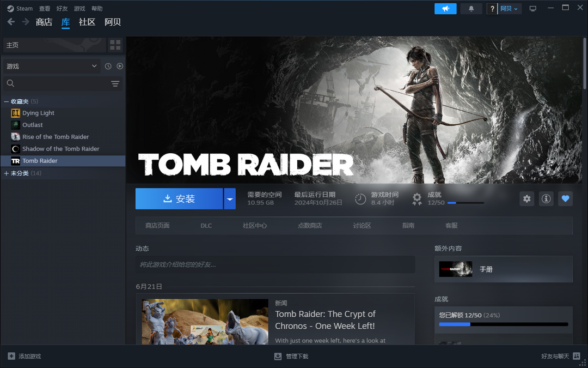588x368 pixels.
Task: Open friends and chat icon
Action: tap(577, 356)
